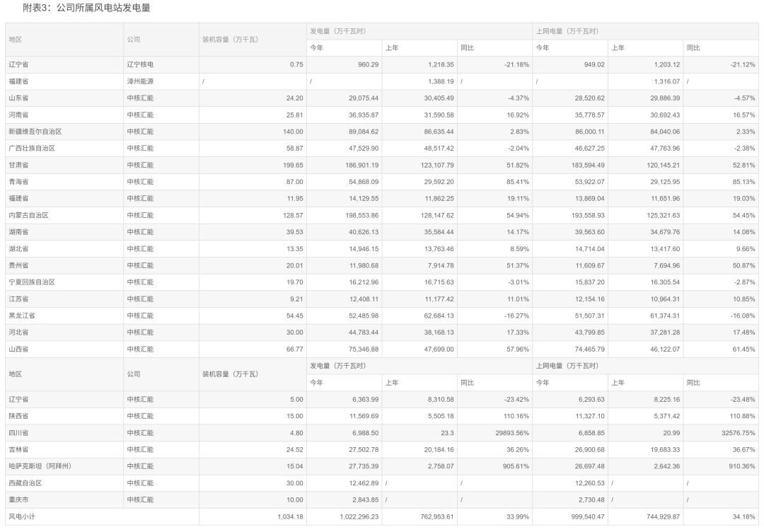Click the 新疆维吾尔自治区 region cell
This screenshot has width=764, height=532.
(35, 132)
